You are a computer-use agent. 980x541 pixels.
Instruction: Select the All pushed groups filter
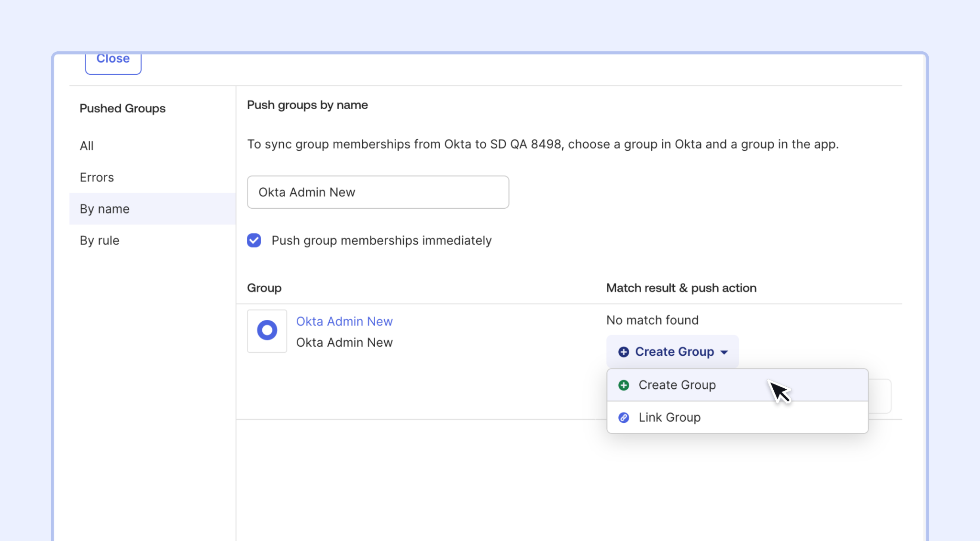click(152, 146)
